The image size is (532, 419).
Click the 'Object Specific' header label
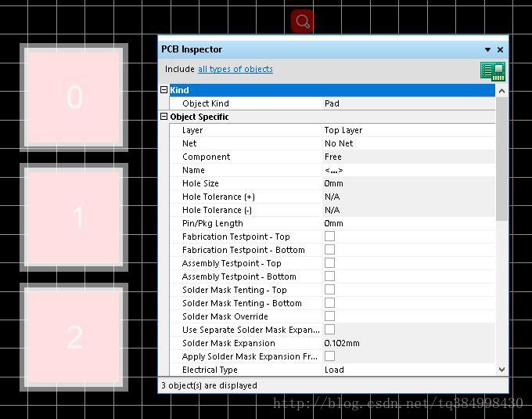click(x=199, y=117)
